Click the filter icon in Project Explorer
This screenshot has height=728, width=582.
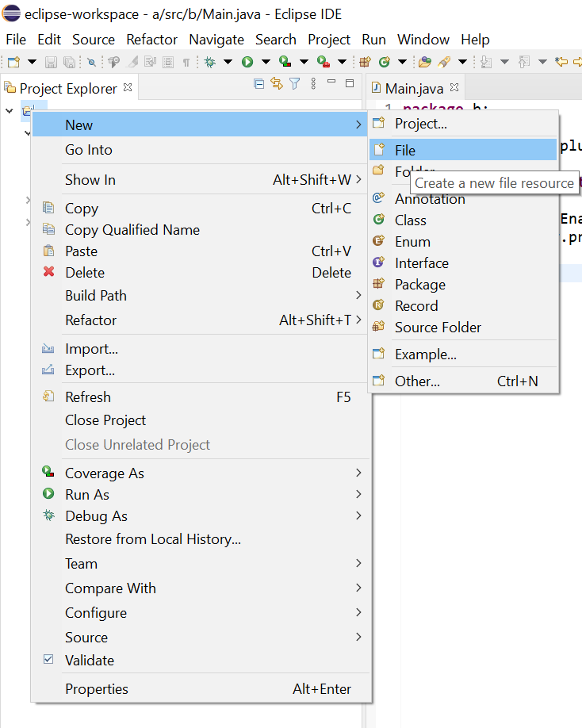(295, 83)
